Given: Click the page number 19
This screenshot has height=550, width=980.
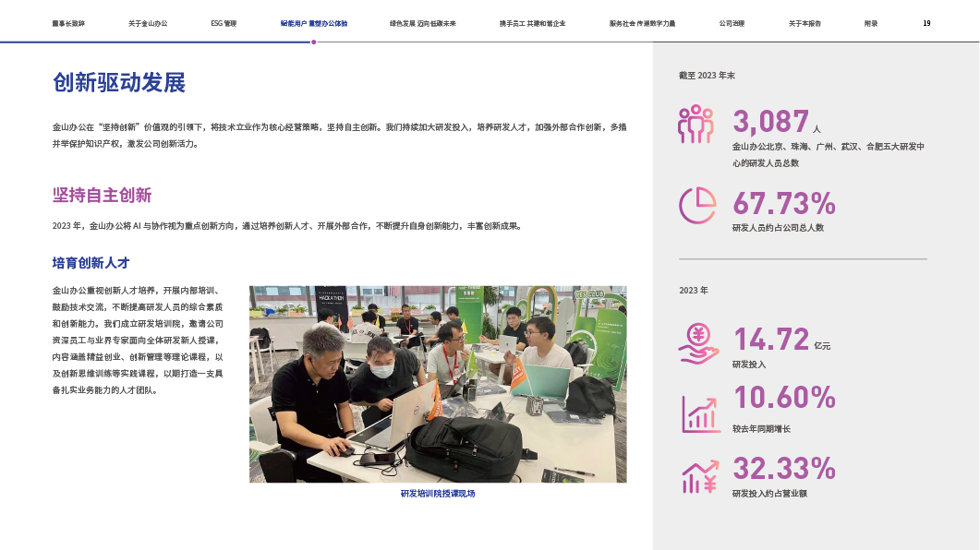Looking at the screenshot, I should click(926, 23).
